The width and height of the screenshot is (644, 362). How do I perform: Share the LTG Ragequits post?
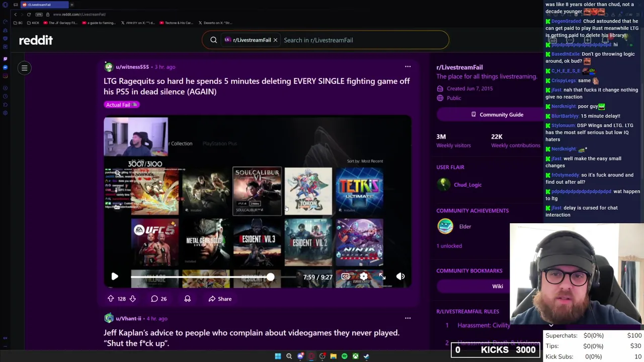point(220,299)
